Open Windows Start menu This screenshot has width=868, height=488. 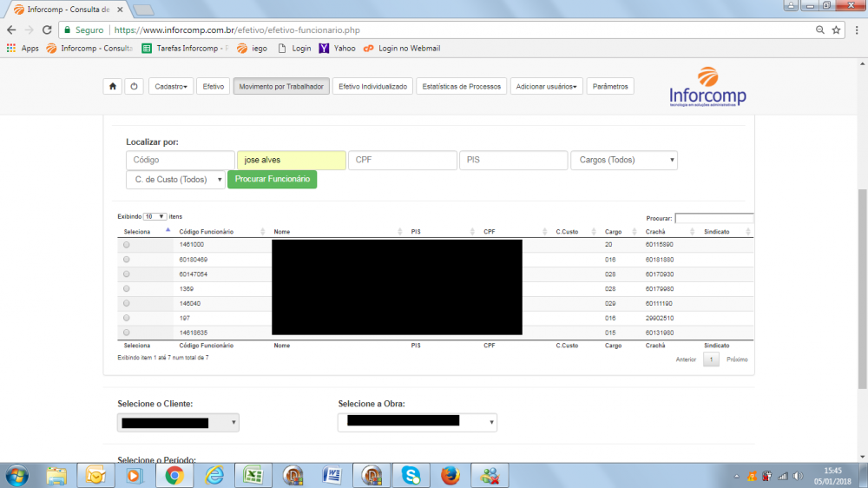(x=16, y=476)
